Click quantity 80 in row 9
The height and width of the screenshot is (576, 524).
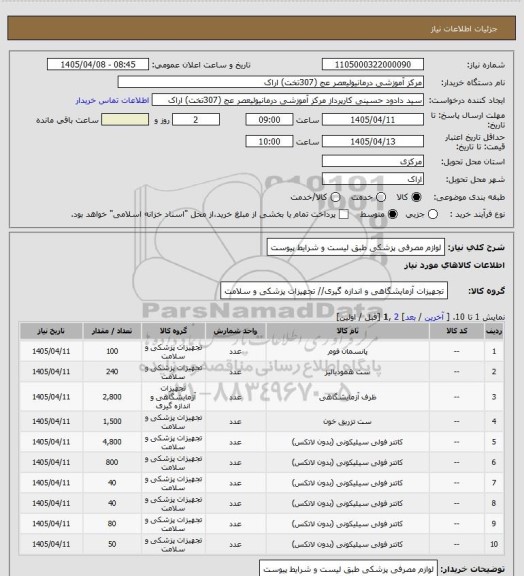(112, 523)
